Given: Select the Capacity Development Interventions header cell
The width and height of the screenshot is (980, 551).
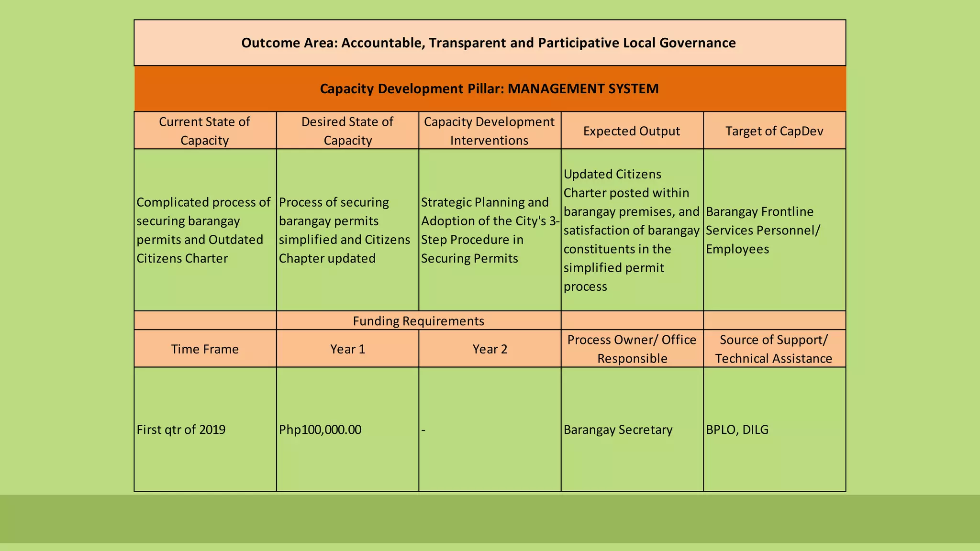Looking at the screenshot, I should pyautogui.click(x=489, y=131).
